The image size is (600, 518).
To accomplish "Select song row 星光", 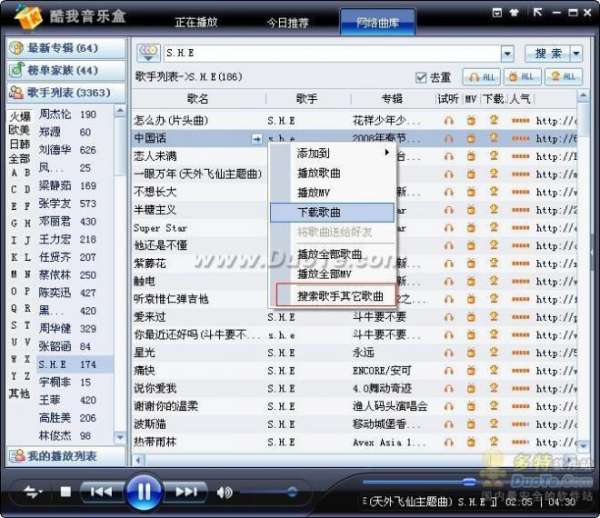I will point(354,352).
